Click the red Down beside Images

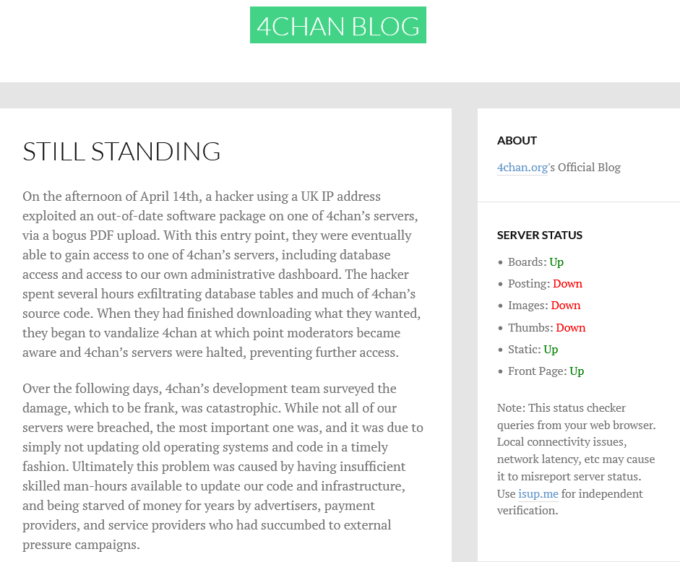[x=566, y=306]
